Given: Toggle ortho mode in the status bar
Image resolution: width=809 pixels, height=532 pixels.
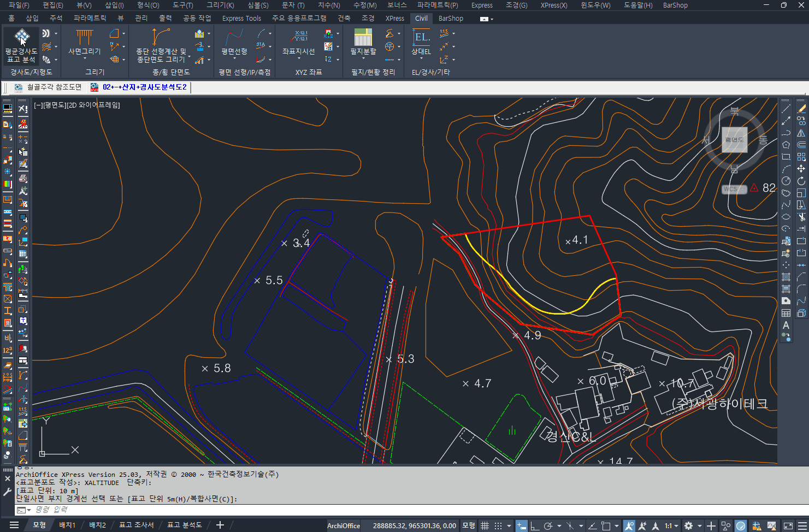Looking at the screenshot, I should tap(535, 525).
